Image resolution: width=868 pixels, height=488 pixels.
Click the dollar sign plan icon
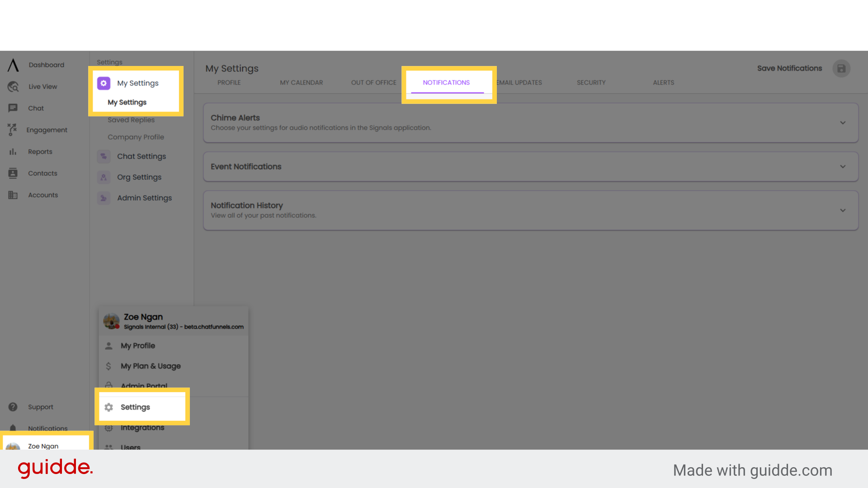(x=108, y=366)
